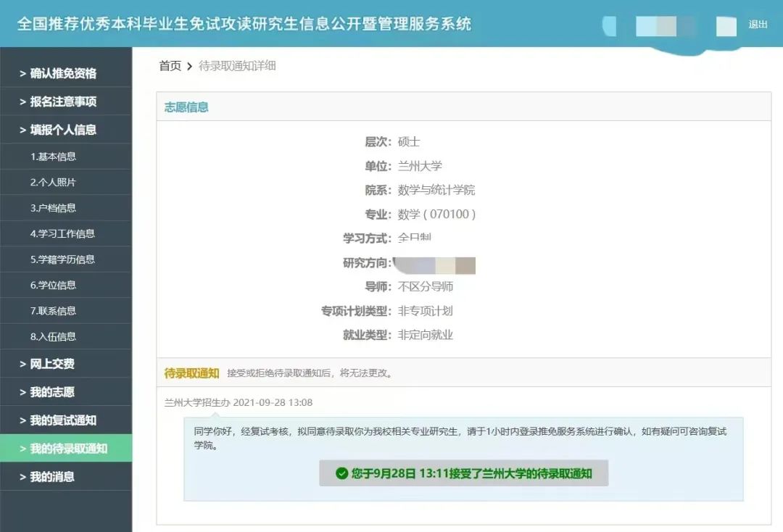783x532 pixels.
Task: Open 报名注意事项 menu item
Action: point(66,101)
